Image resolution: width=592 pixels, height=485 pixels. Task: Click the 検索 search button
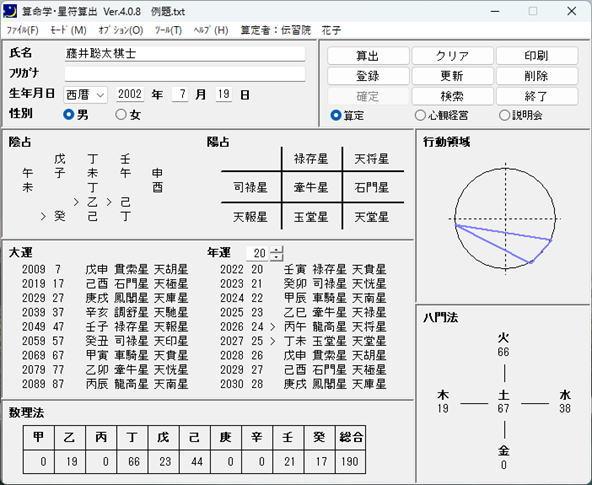452,96
